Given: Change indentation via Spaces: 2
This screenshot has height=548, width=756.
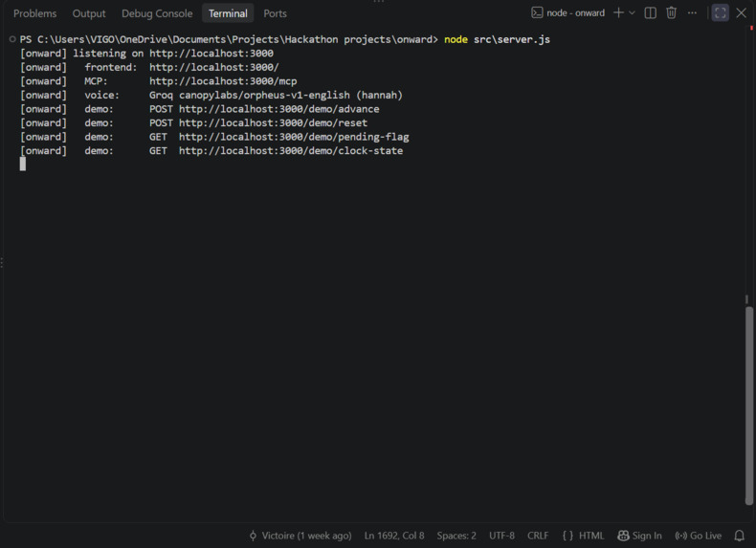Looking at the screenshot, I should click(x=456, y=536).
